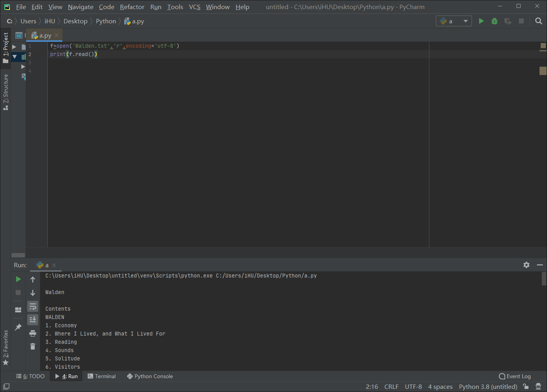Open the View menu

coord(55,7)
